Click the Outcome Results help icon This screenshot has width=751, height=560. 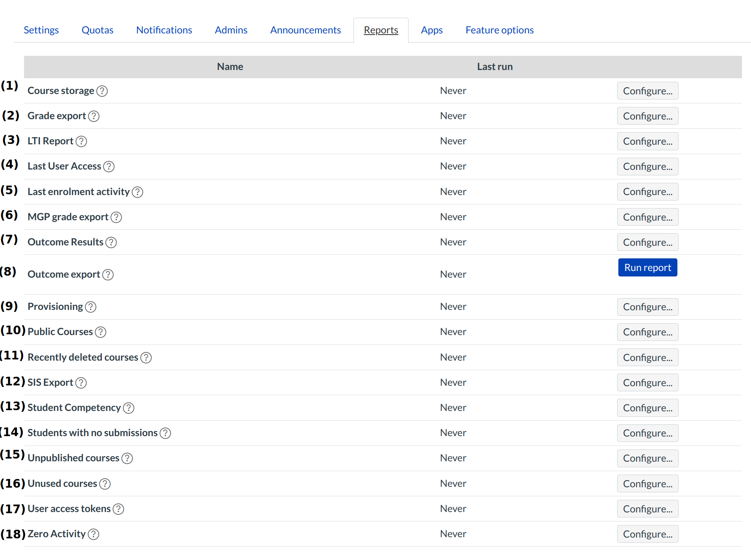pyautogui.click(x=111, y=242)
